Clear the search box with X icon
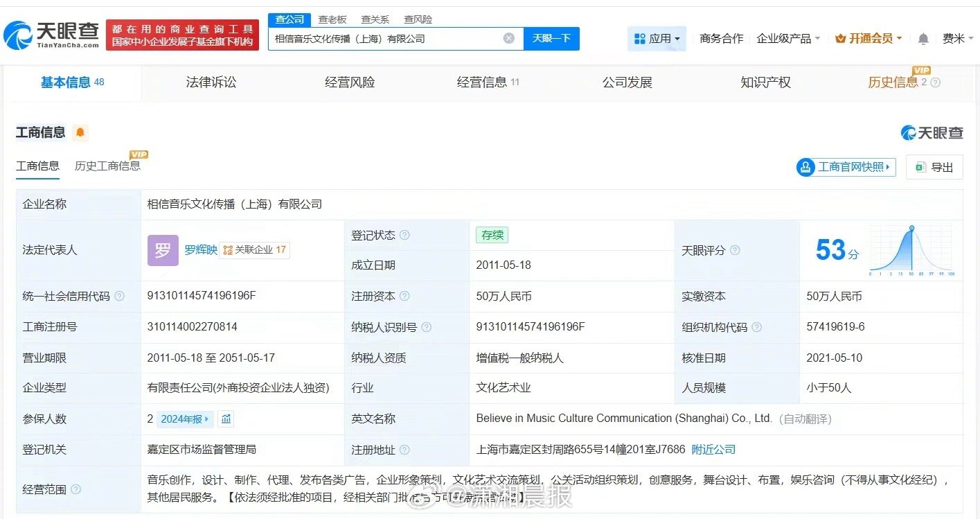The height and width of the screenshot is (519, 980). pyautogui.click(x=508, y=39)
